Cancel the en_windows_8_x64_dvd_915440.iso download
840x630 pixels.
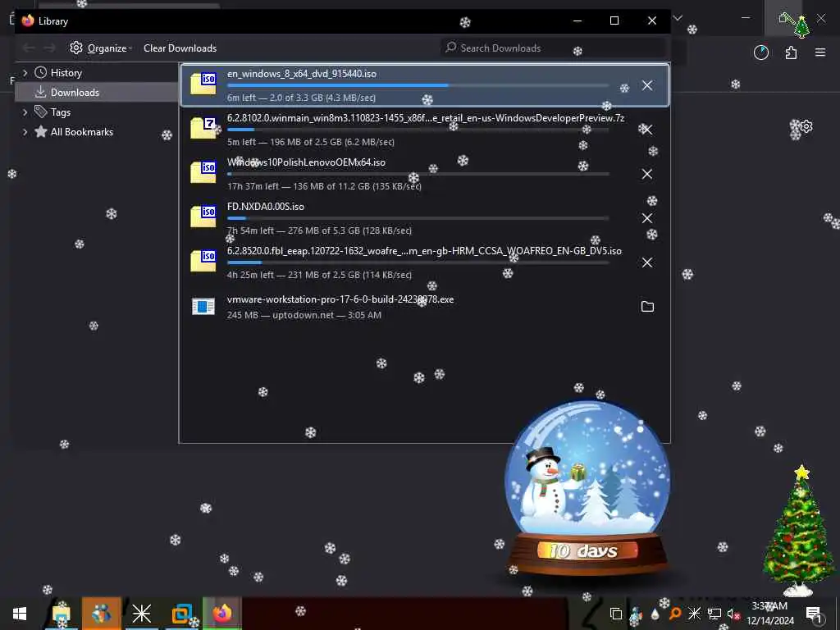click(647, 85)
